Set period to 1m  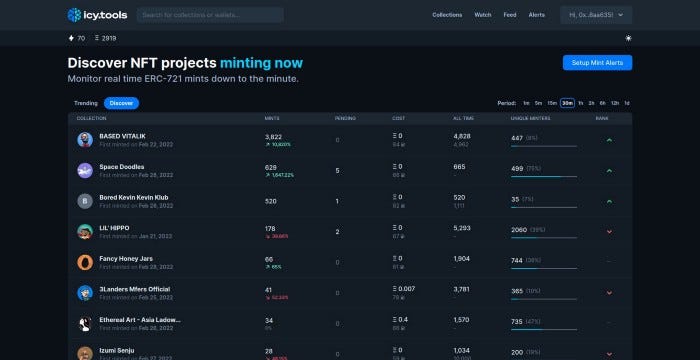tap(526, 103)
